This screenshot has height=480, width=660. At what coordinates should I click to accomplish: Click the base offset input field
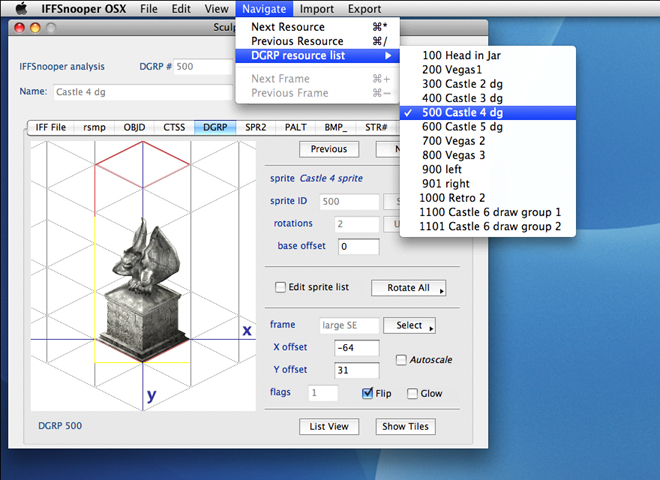(x=359, y=246)
